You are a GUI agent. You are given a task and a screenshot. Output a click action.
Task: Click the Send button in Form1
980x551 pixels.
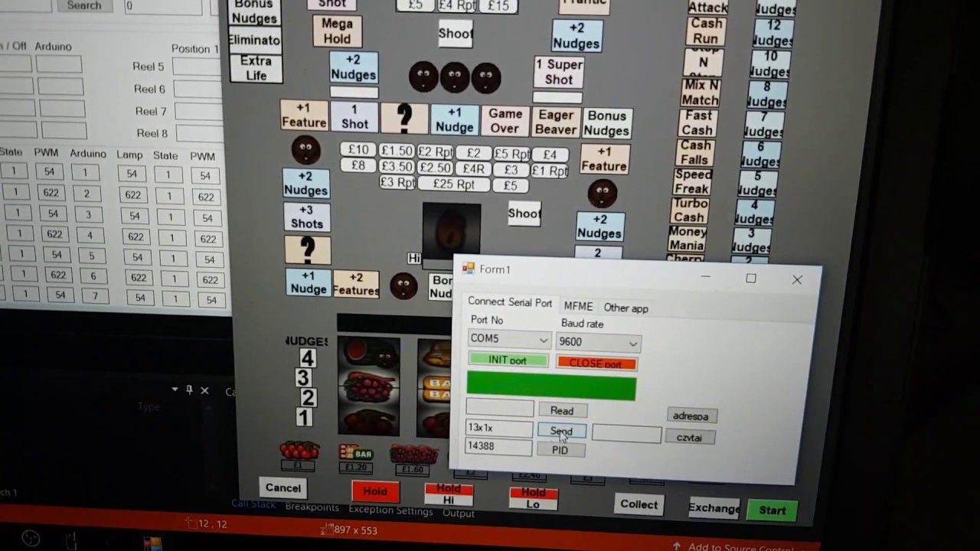[x=561, y=431]
